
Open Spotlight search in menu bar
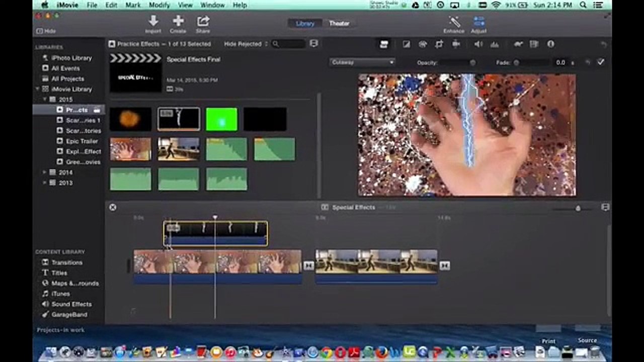pos(584,5)
